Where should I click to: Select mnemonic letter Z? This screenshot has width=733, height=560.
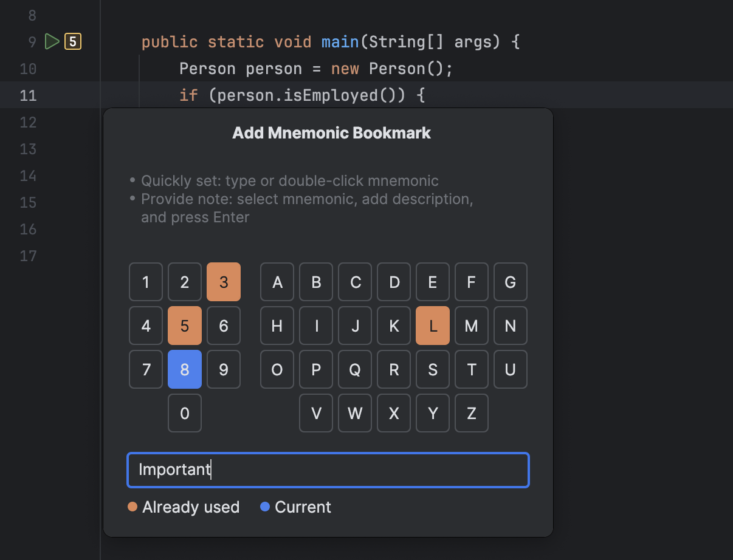click(472, 413)
